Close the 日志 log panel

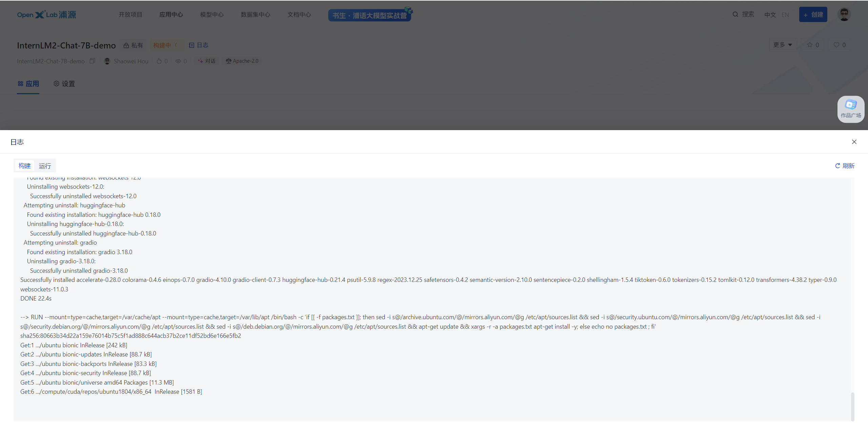[x=854, y=142]
